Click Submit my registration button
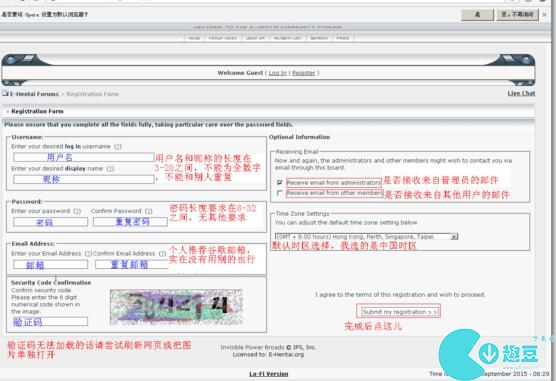556x381 pixels. point(399,312)
